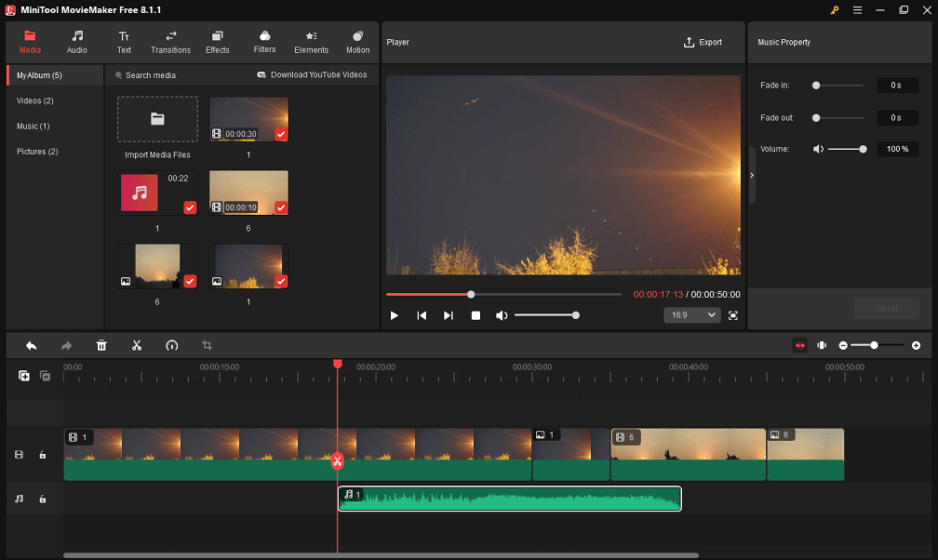Click Import Media Files folder box
The height and width of the screenshot is (560, 938).
[157, 119]
